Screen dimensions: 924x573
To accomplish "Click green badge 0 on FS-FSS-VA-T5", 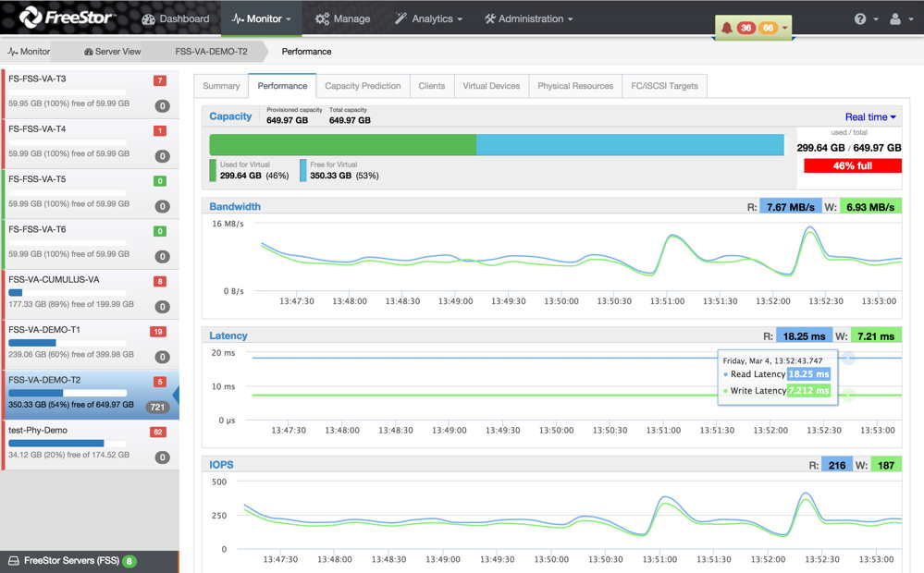I will pos(160,181).
